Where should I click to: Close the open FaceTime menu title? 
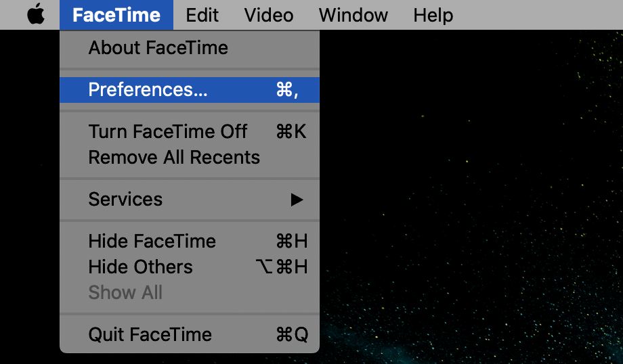[x=116, y=15]
